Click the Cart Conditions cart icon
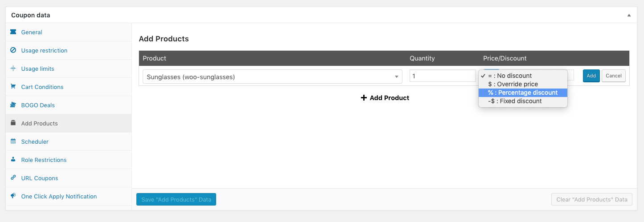 [13, 87]
